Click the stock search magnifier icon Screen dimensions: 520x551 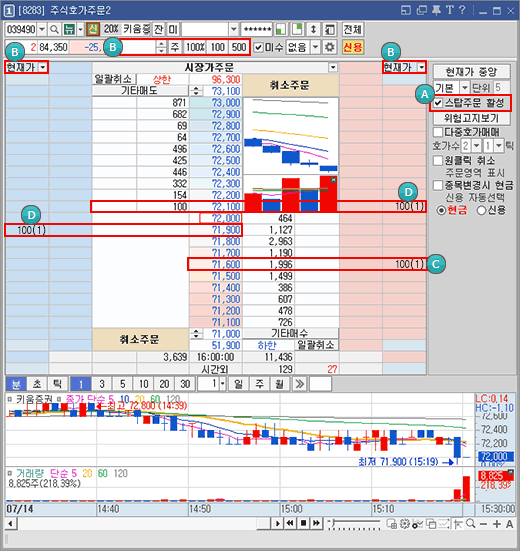point(54,30)
